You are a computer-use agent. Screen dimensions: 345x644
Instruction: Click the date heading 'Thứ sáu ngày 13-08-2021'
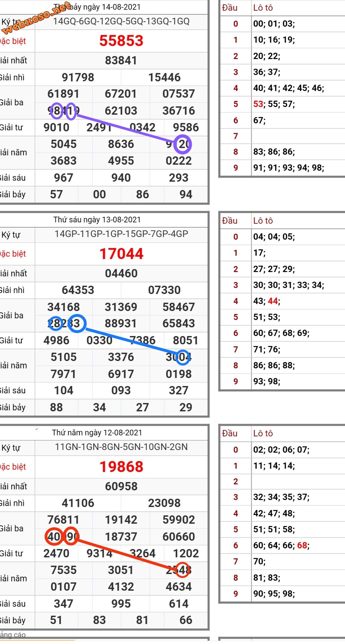coord(97,220)
